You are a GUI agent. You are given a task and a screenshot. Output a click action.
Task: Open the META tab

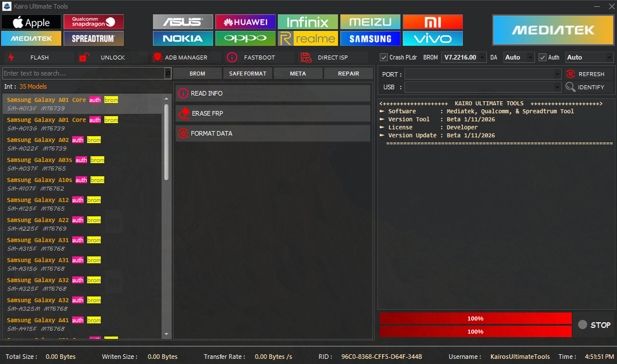298,73
